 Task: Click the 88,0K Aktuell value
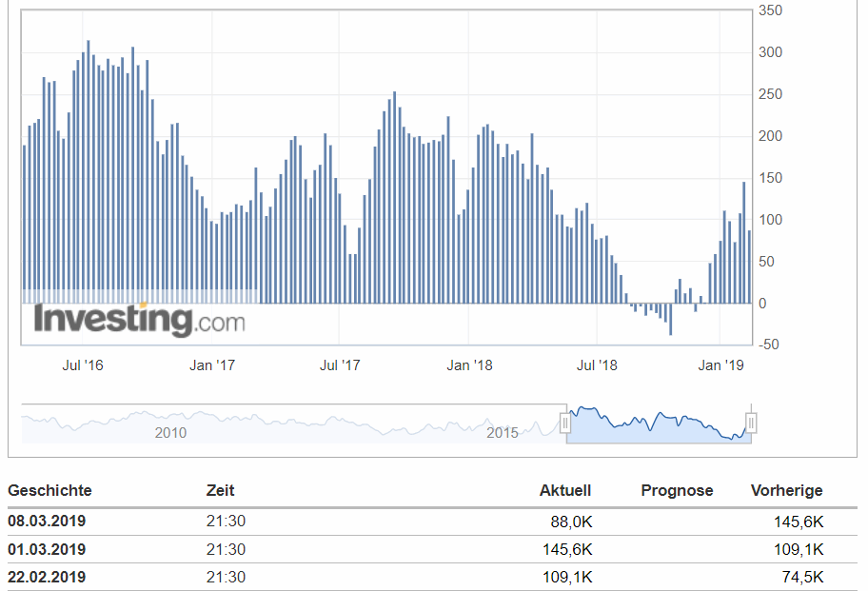click(571, 521)
